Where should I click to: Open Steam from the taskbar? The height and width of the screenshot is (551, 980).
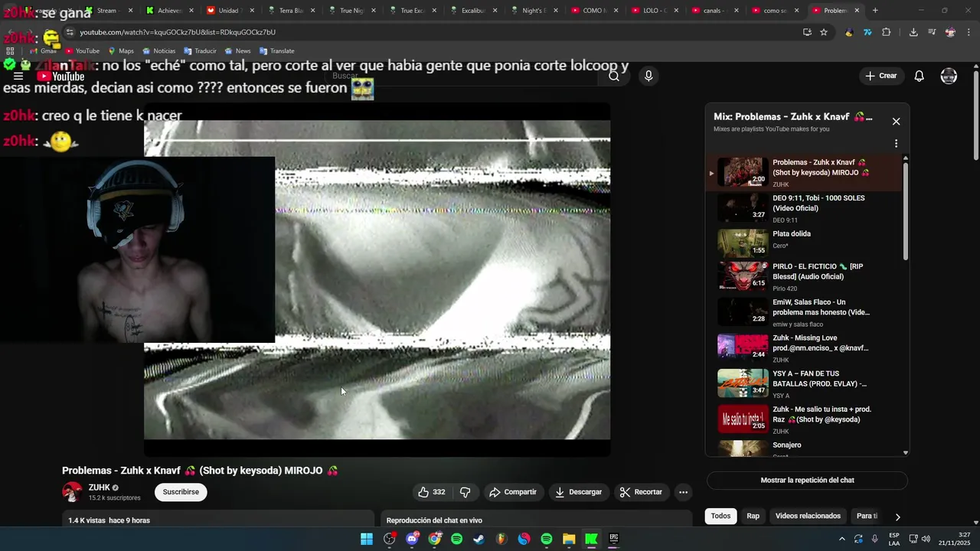coord(479,539)
